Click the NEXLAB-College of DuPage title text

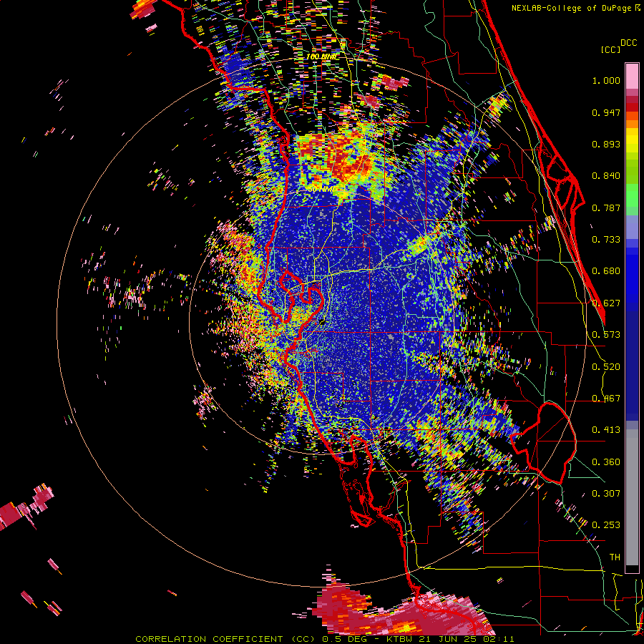pos(573,8)
